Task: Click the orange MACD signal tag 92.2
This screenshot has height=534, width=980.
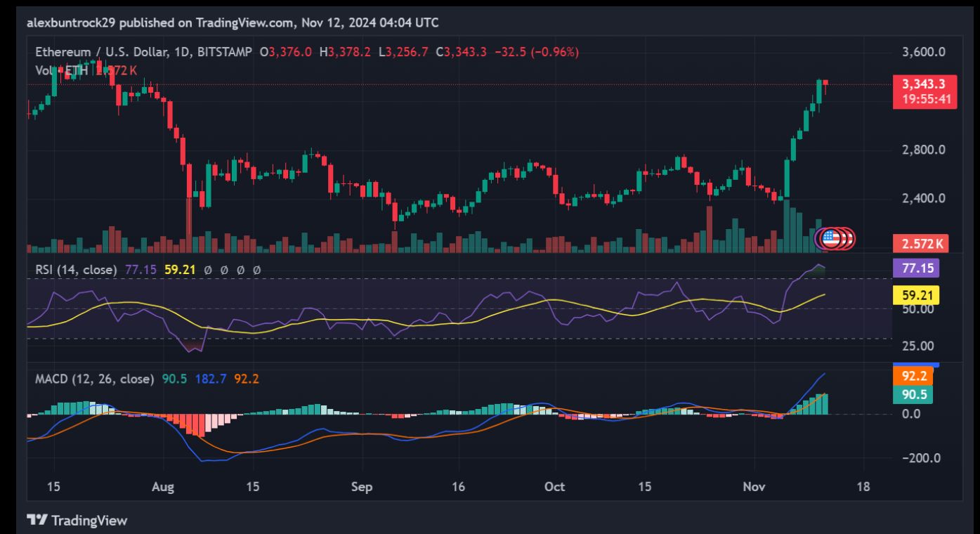Action: (x=913, y=375)
